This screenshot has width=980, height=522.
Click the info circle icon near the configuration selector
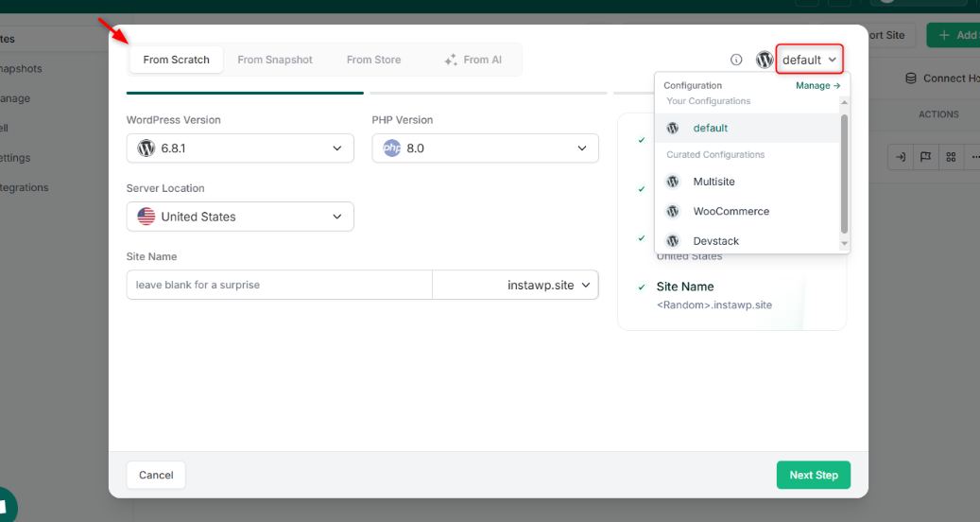(x=736, y=60)
